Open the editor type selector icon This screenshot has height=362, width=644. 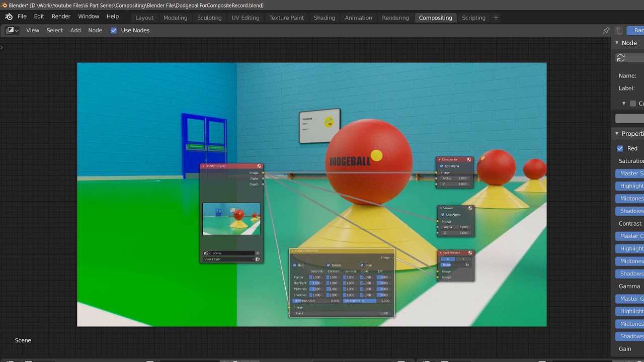point(13,30)
